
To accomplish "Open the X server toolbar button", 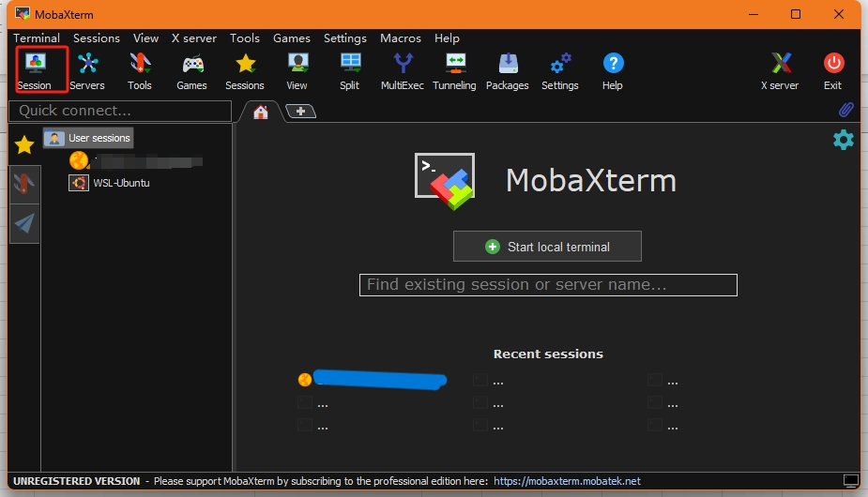I will click(x=780, y=70).
